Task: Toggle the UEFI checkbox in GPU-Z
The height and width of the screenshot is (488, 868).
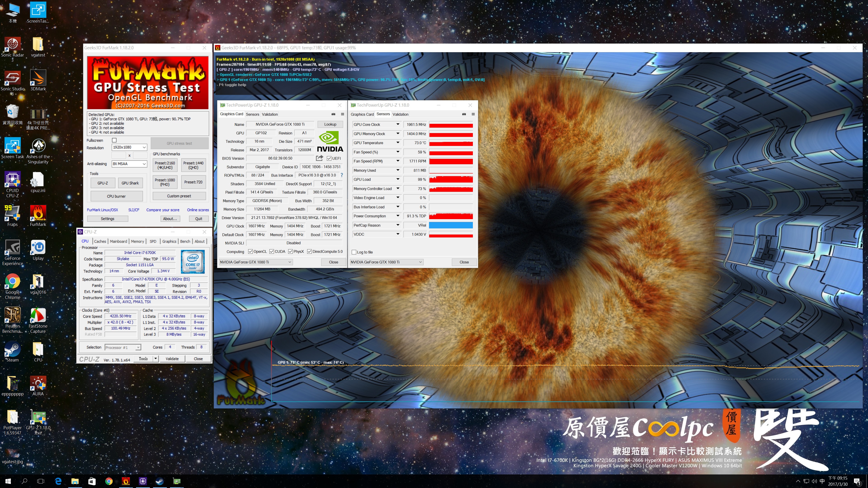Action: tap(329, 158)
